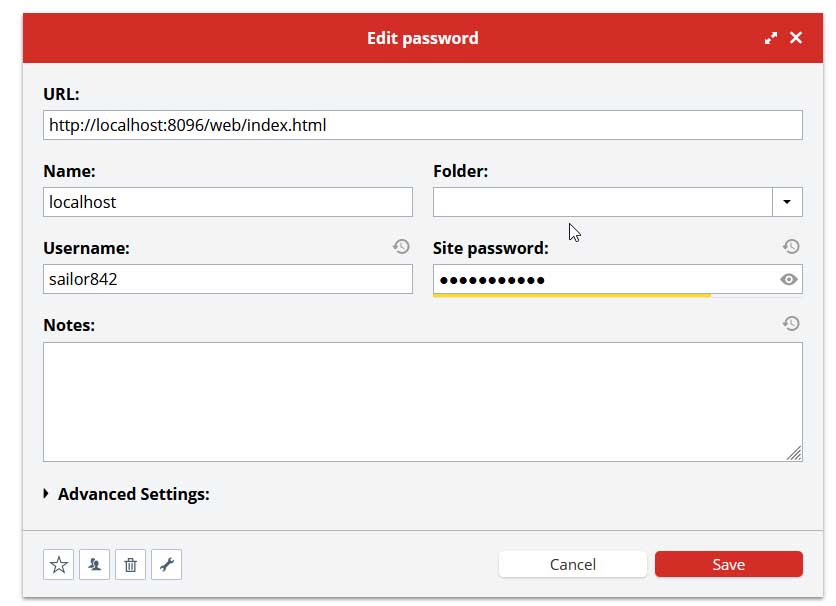Image resolution: width=836 pixels, height=606 pixels.
Task: Click into the Site password field
Action: [x=602, y=279]
